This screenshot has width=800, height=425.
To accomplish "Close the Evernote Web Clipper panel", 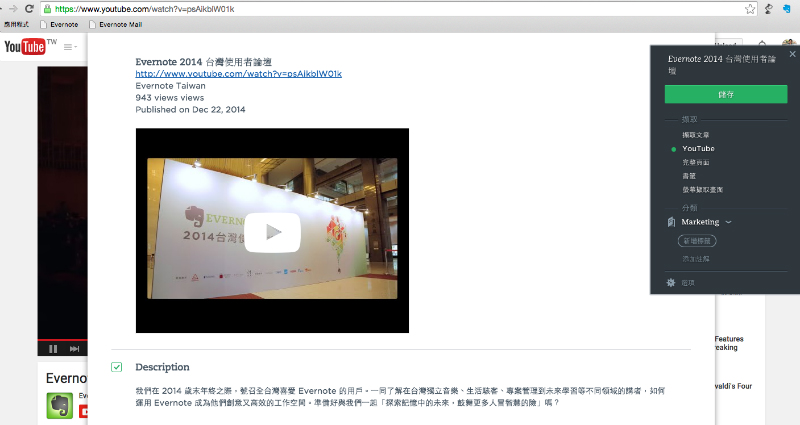I will coord(792,54).
